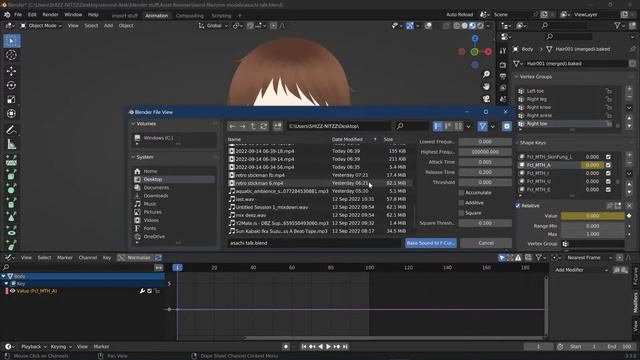Enable the Additive checkbox

(x=462, y=203)
